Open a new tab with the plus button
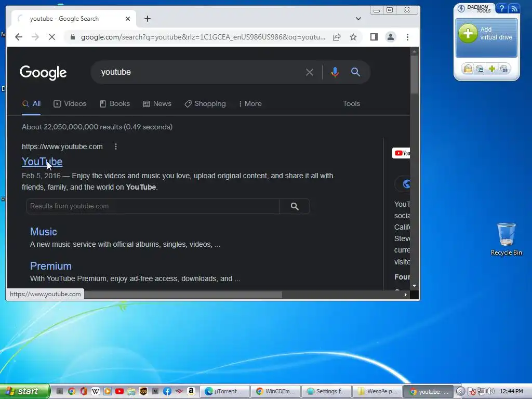The width and height of the screenshot is (532, 399). [x=147, y=19]
